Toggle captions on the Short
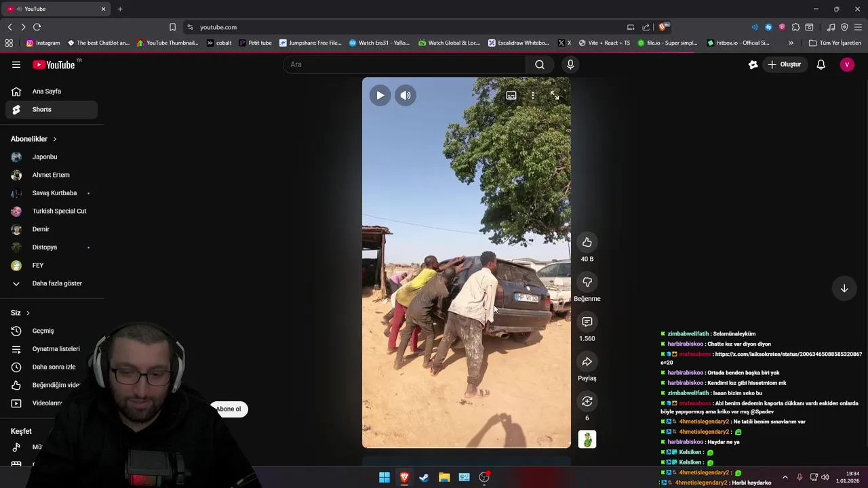868x488 pixels. (x=511, y=96)
